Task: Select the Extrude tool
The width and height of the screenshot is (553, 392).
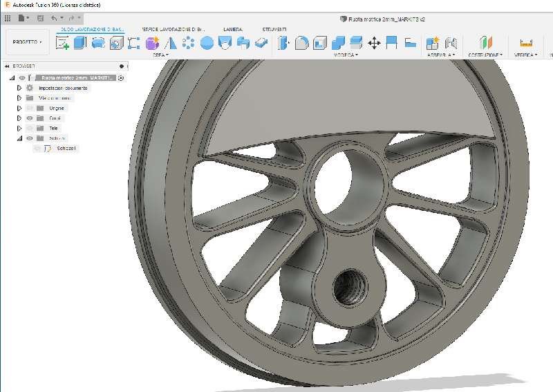Action: pyautogui.click(x=80, y=43)
